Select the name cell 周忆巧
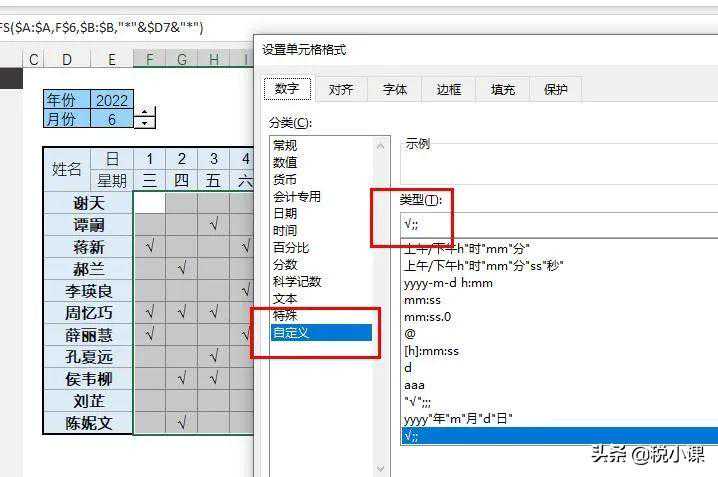 pos(88,313)
